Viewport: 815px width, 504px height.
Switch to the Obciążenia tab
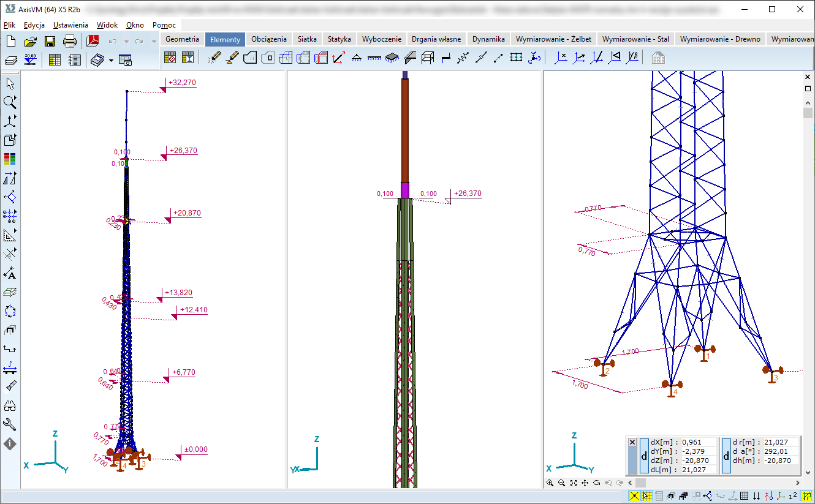click(x=269, y=39)
